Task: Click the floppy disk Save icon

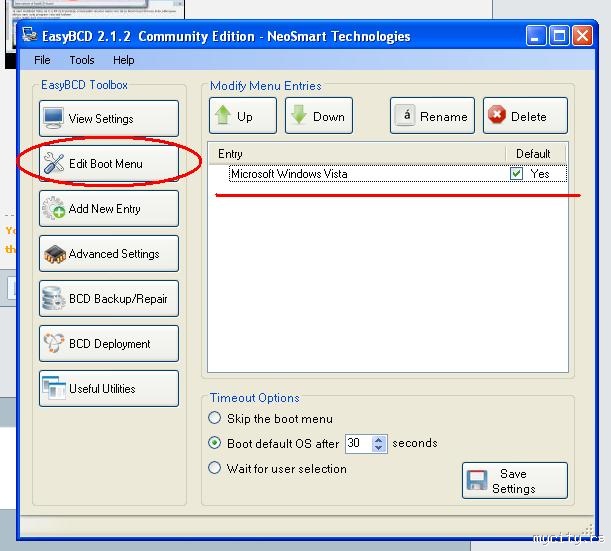Action: [x=477, y=480]
